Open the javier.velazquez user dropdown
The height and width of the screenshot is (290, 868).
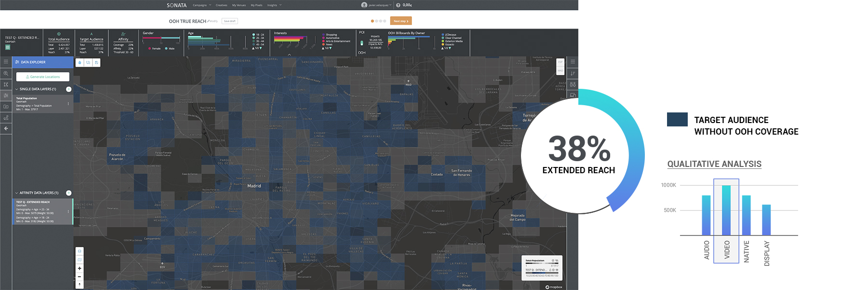(376, 5)
